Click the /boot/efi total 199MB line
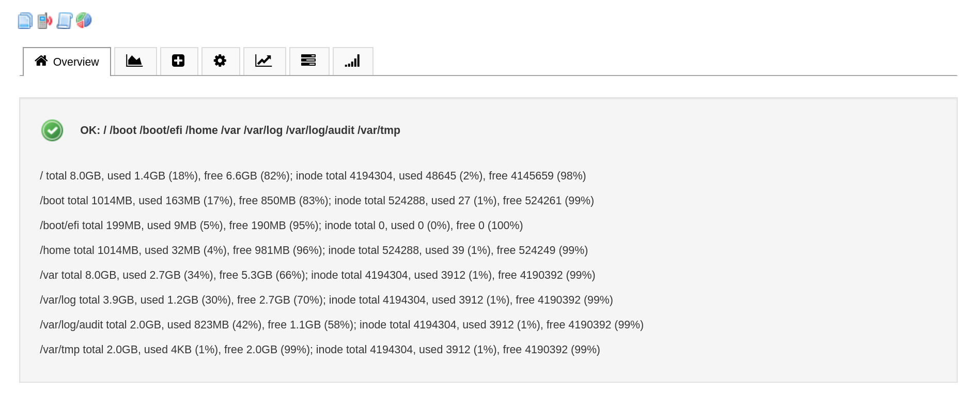980x405 pixels. point(282,226)
